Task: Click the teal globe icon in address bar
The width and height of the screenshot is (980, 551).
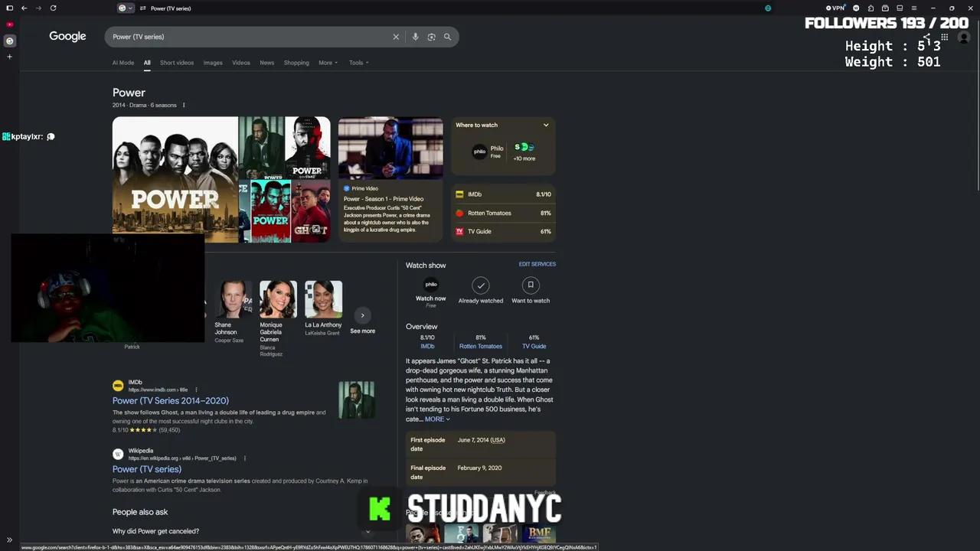Action: click(768, 8)
